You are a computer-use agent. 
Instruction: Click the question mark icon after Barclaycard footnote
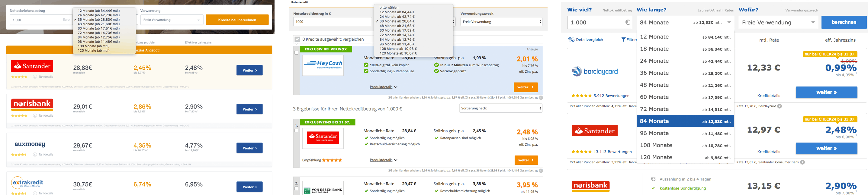[x=780, y=106]
